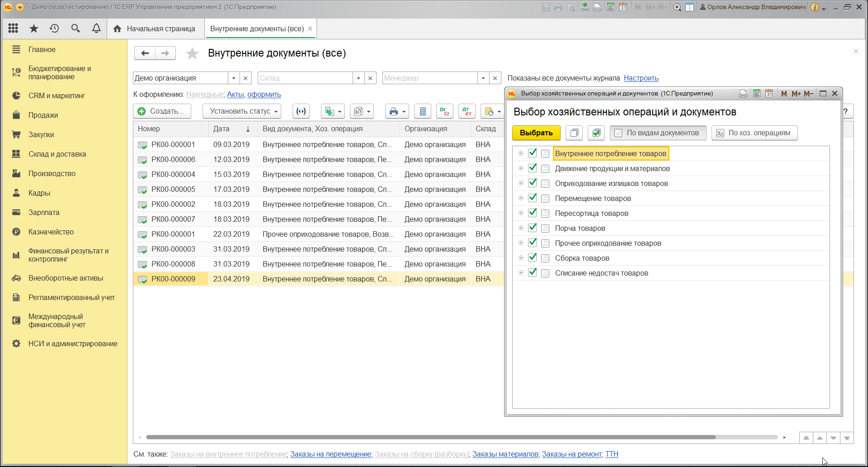Expand the Движение продукции и материалов node
Image resolution: width=868 pixels, height=467 pixels.
click(521, 168)
